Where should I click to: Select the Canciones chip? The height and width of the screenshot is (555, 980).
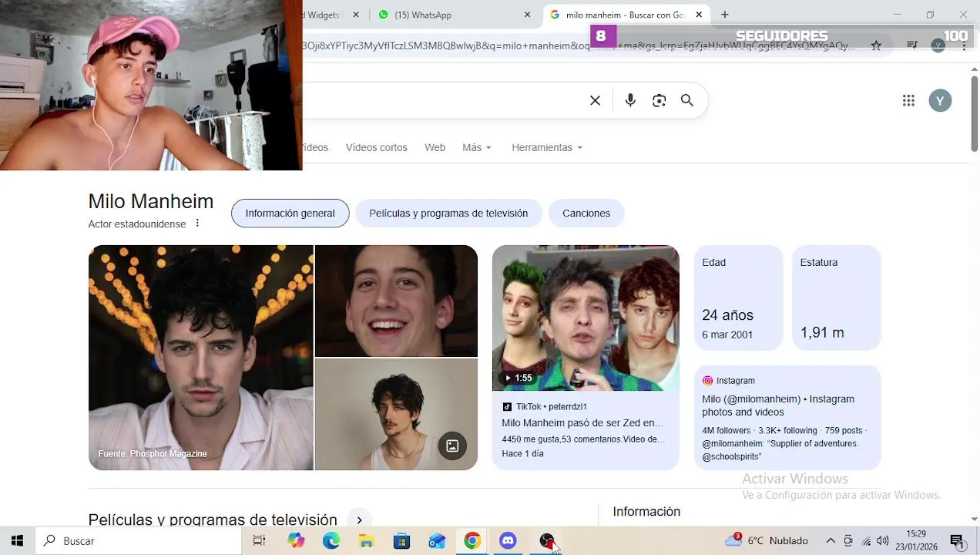click(x=586, y=214)
